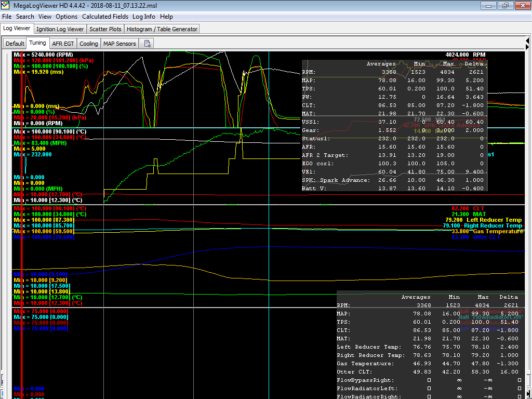Open the Histogram / Table Generator tab
This screenshot has width=532, height=399.
click(x=162, y=29)
